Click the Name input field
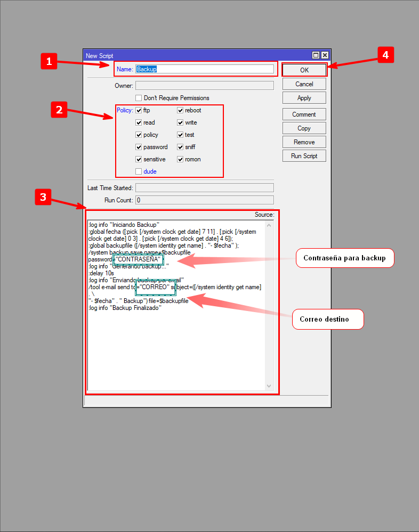419x532 pixels. click(x=205, y=69)
